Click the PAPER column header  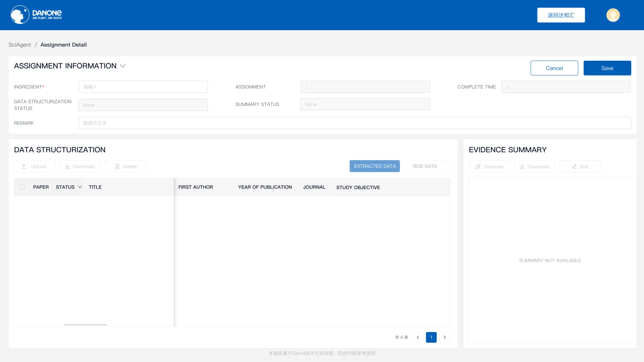pyautogui.click(x=41, y=187)
